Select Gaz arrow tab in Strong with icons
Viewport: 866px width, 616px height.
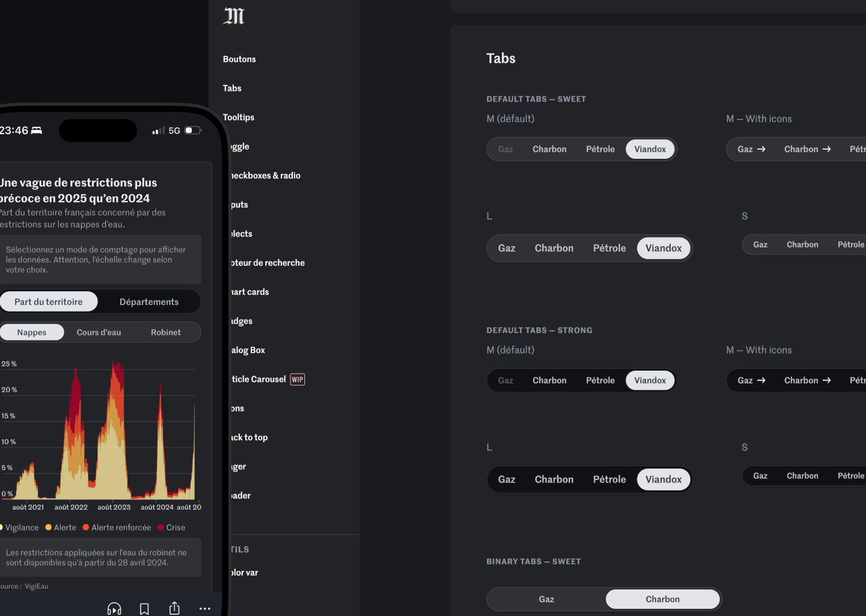752,381
